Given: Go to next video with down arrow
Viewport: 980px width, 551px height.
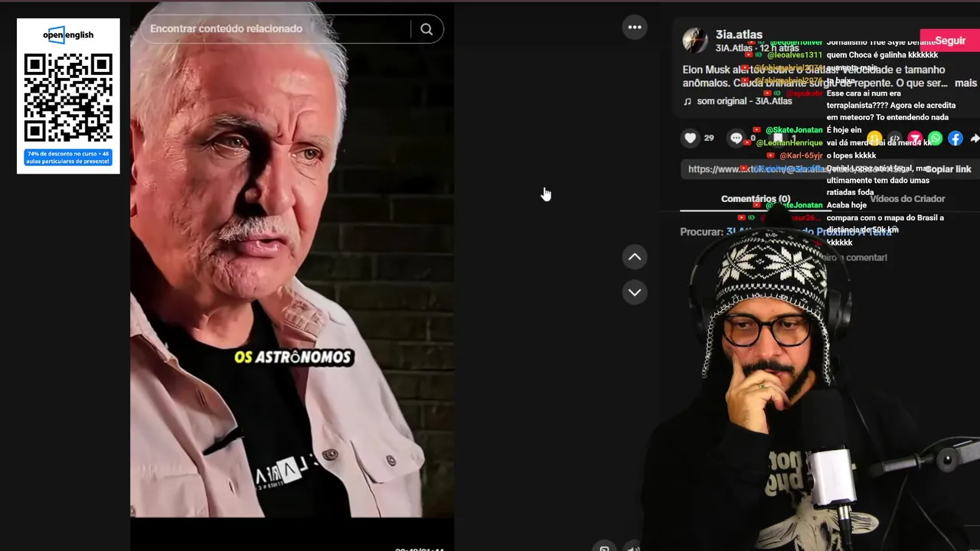Looking at the screenshot, I should tap(635, 292).
